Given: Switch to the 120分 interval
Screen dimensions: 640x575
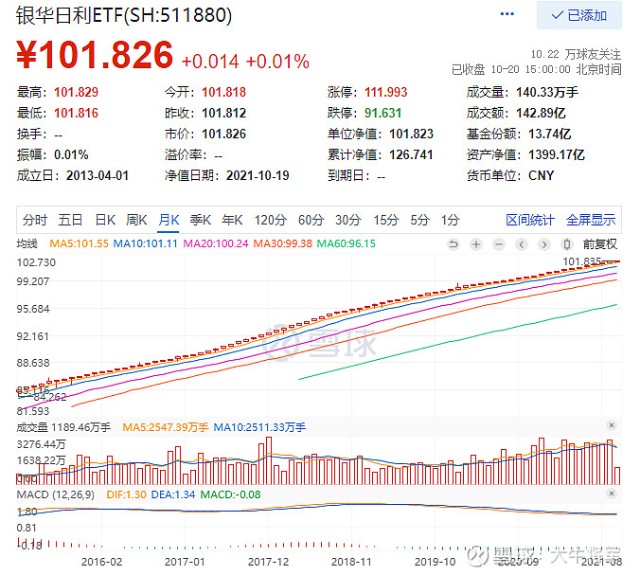Looking at the screenshot, I should pyautogui.click(x=269, y=220).
